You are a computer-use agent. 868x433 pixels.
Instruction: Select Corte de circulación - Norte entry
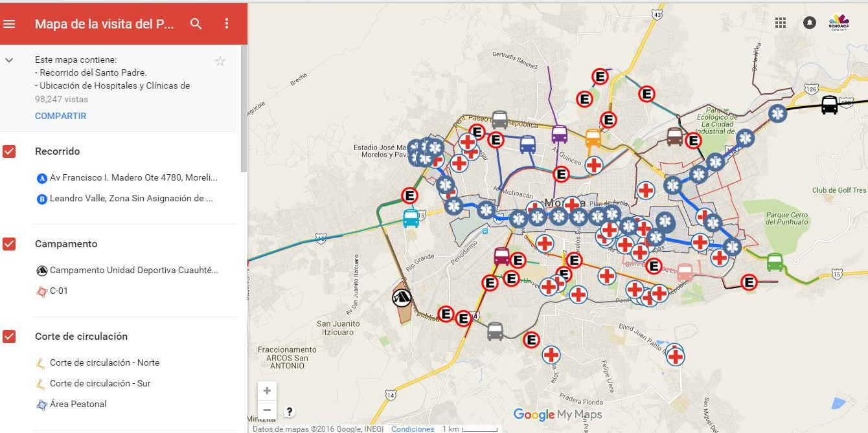104,363
